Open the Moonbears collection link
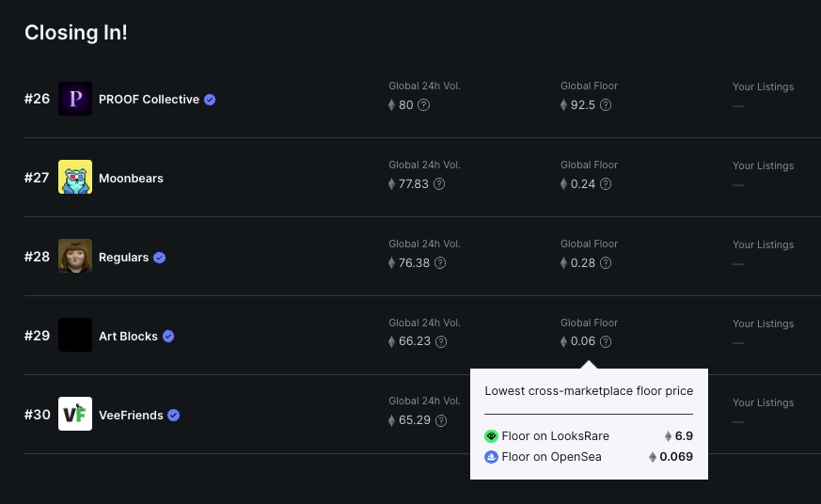The height and width of the screenshot is (504, 821). (131, 179)
